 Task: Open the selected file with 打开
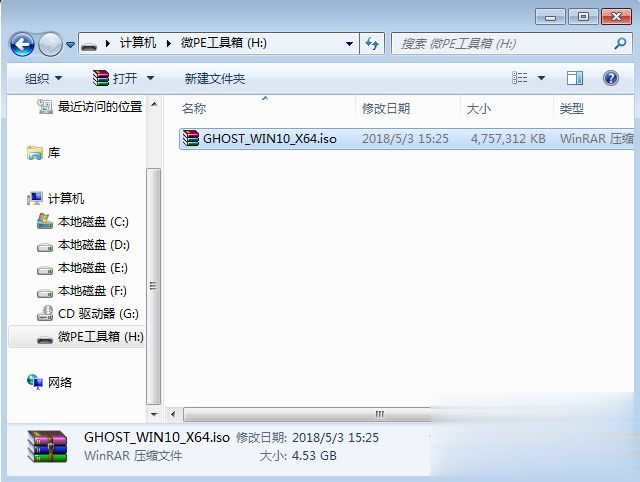click(x=115, y=78)
